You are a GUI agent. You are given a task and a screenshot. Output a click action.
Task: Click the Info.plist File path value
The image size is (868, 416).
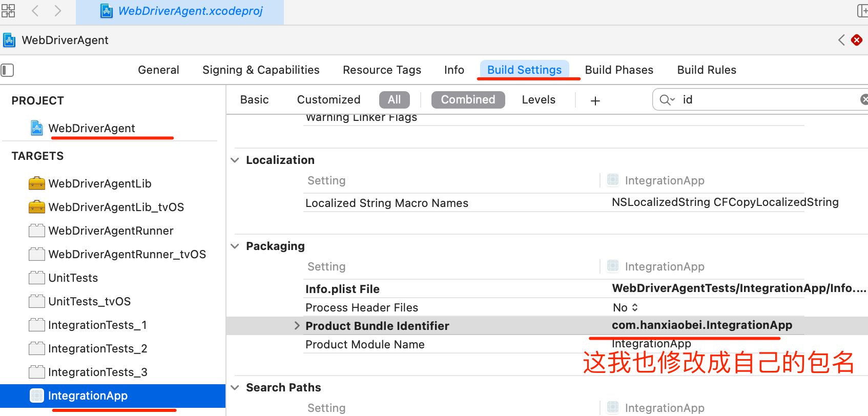tap(739, 288)
